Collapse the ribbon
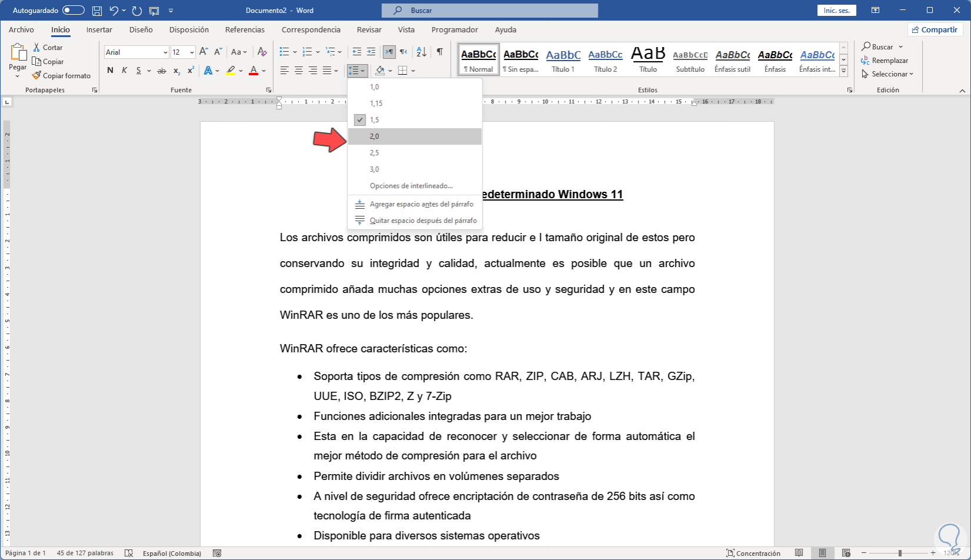 point(962,91)
